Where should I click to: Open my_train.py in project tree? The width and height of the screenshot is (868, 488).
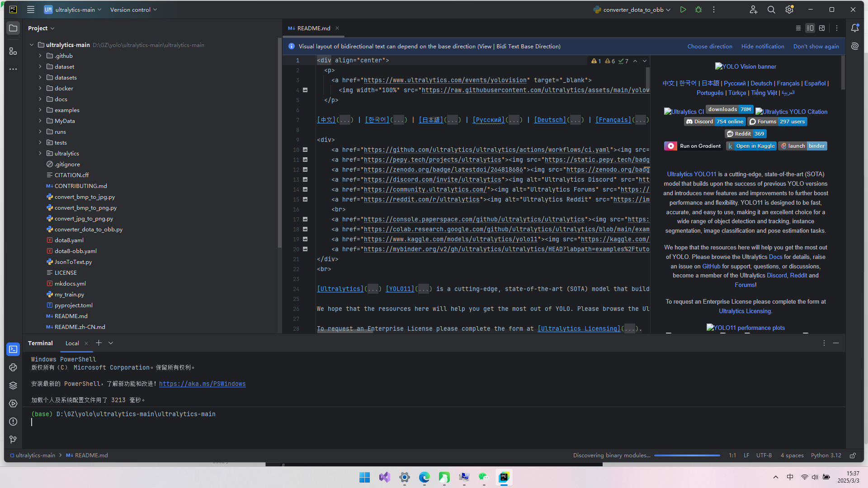[x=69, y=294]
